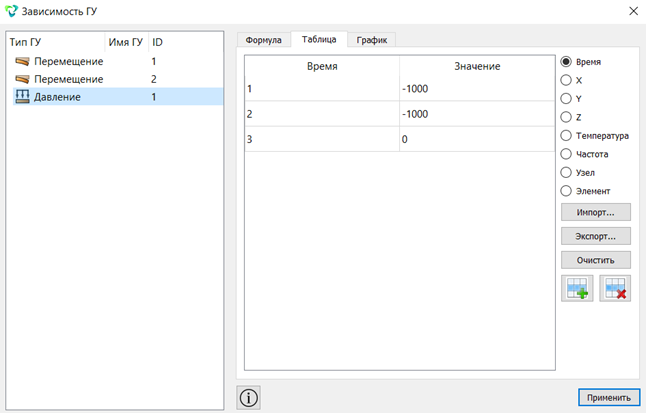This screenshot has height=413, width=646.
Task: Click the value cell containing 0
Action: [x=477, y=139]
